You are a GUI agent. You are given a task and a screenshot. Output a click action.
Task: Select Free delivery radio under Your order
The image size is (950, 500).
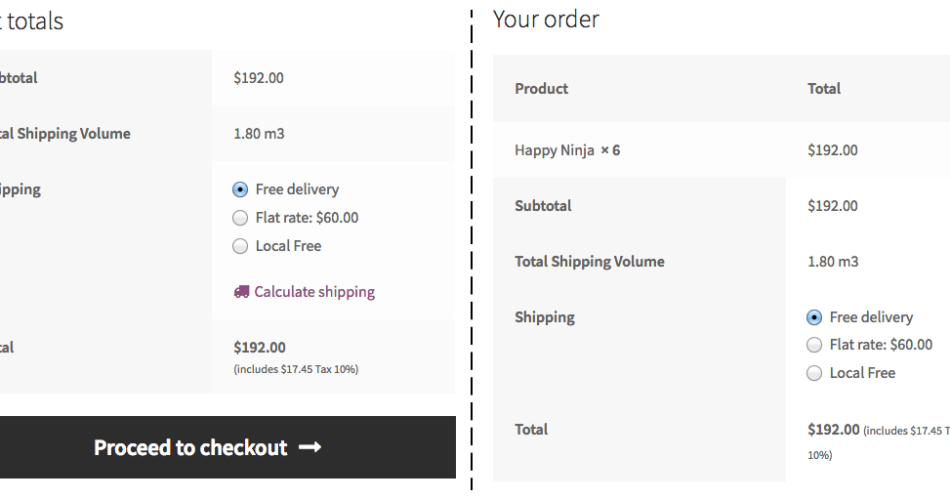[x=814, y=318]
